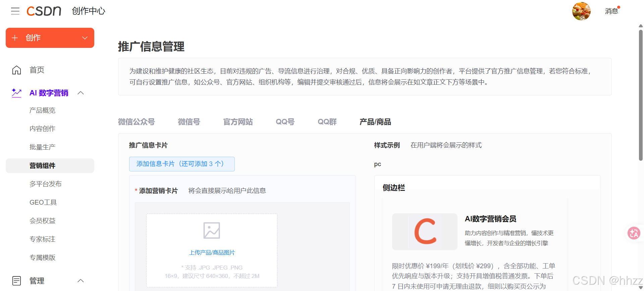This screenshot has width=644, height=291.
Task: Collapse the AI 数字营销 section chevron
Action: [80, 93]
